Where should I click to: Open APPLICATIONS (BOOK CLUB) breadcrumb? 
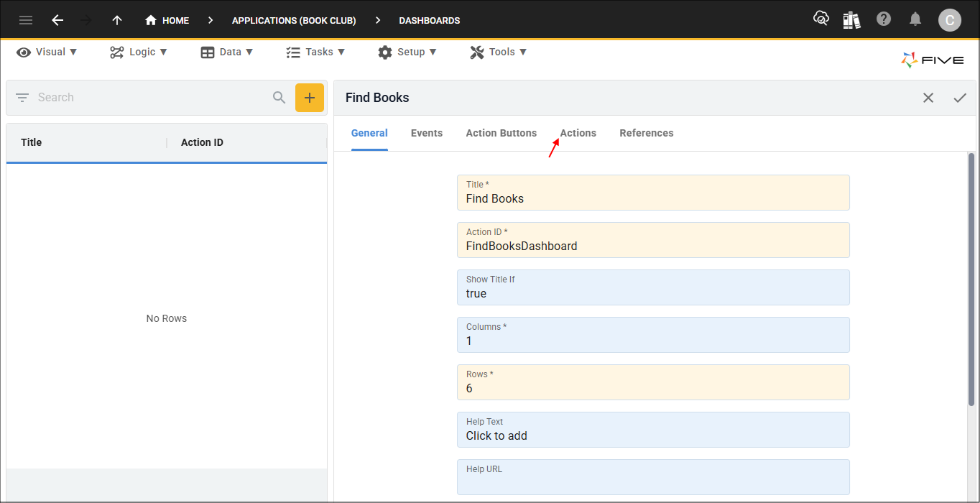[x=294, y=20]
